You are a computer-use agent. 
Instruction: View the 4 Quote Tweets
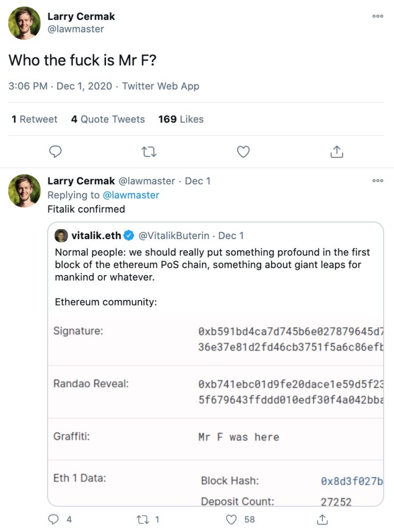click(x=108, y=119)
